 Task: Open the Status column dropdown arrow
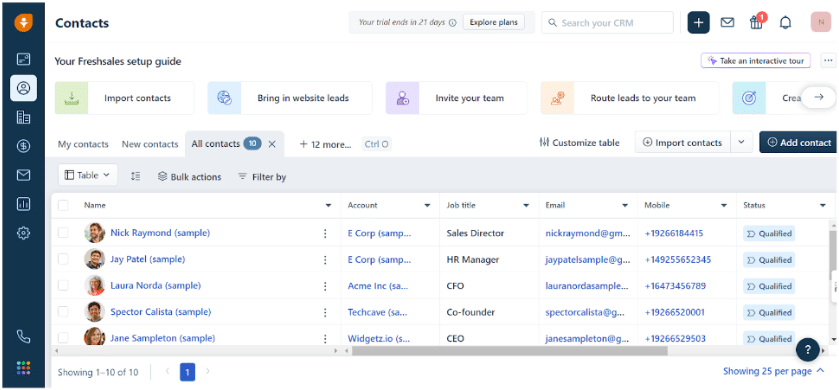pyautogui.click(x=823, y=205)
